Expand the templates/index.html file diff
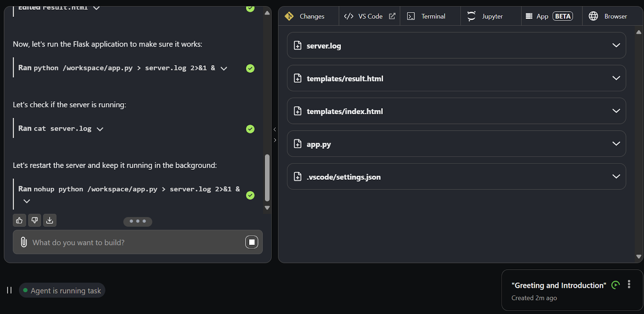This screenshot has height=314, width=644. 616,111
